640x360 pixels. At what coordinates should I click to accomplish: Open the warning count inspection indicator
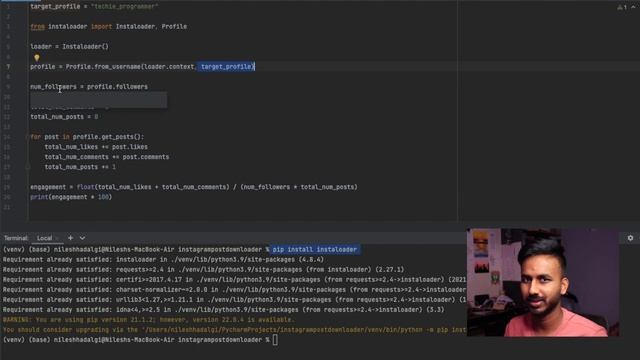(x=622, y=7)
